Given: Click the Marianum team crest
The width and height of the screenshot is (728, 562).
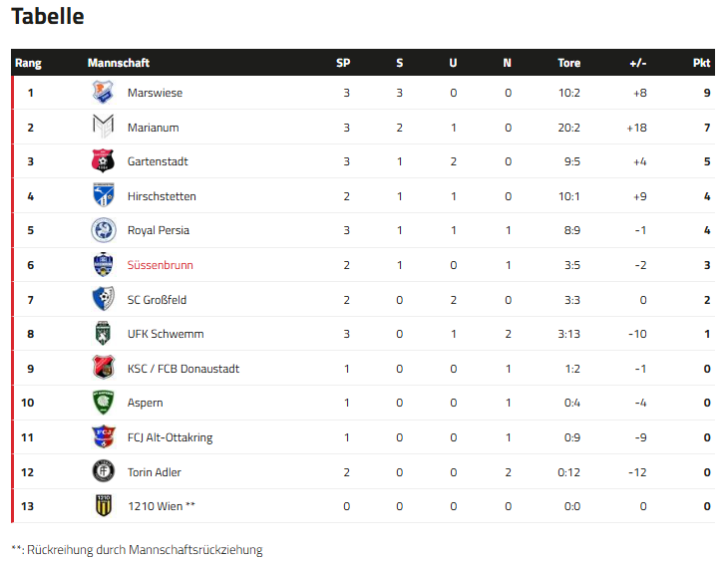Looking at the screenshot, I should [x=104, y=128].
